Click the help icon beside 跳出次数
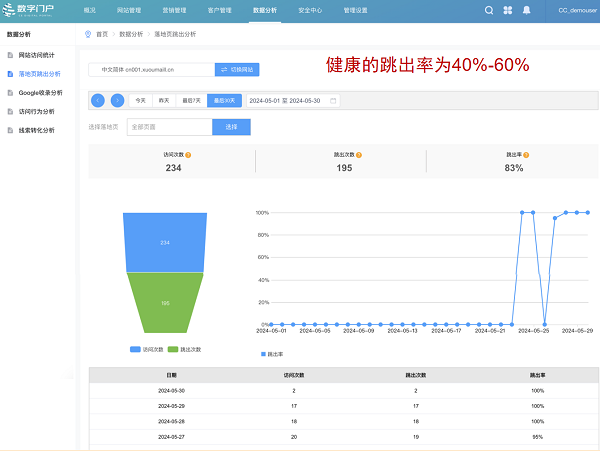The image size is (600, 451). click(359, 155)
